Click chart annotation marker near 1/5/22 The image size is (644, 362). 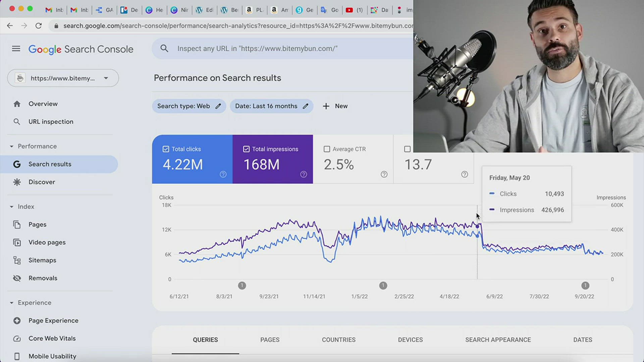click(x=383, y=286)
